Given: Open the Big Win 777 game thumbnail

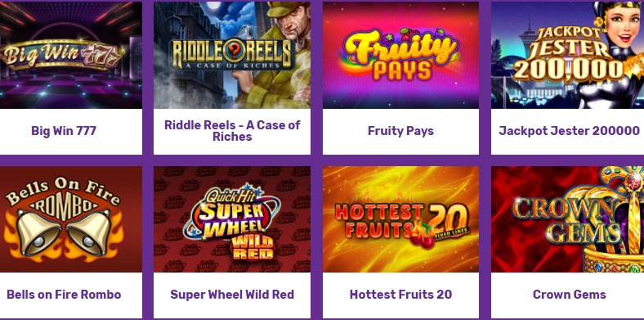Looking at the screenshot, I should [70, 55].
